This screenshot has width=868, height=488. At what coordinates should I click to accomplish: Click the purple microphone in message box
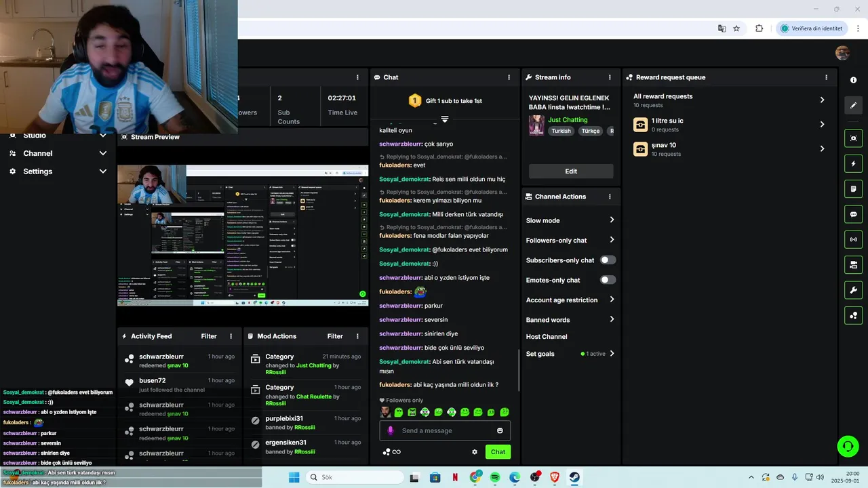tap(390, 430)
